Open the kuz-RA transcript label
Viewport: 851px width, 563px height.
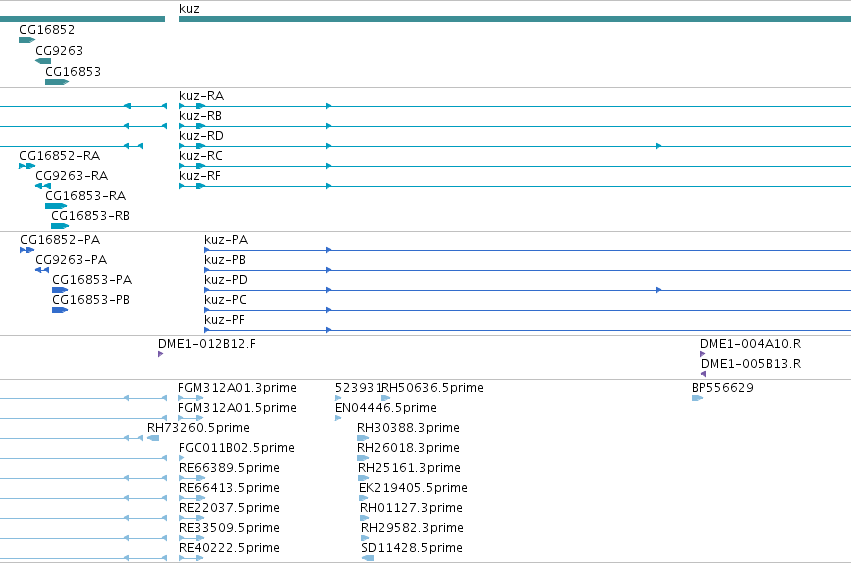(x=201, y=96)
